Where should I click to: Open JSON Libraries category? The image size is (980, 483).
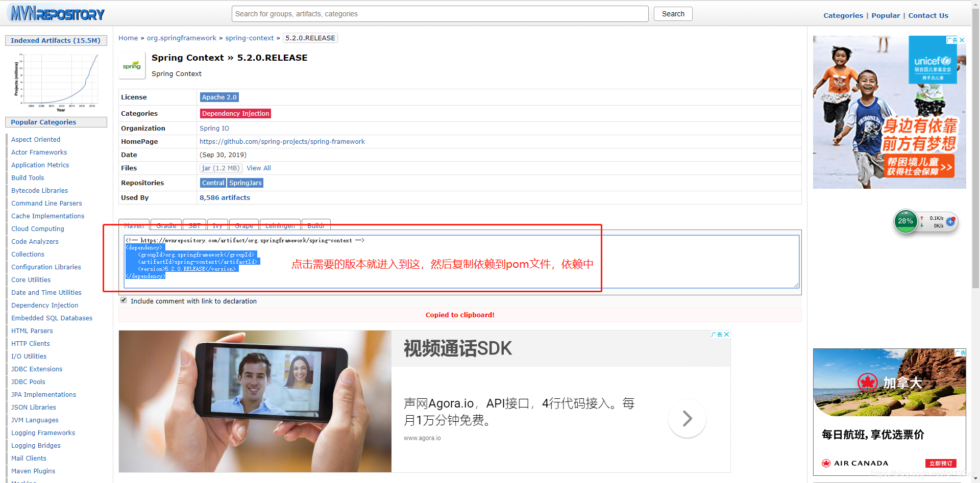click(x=34, y=407)
